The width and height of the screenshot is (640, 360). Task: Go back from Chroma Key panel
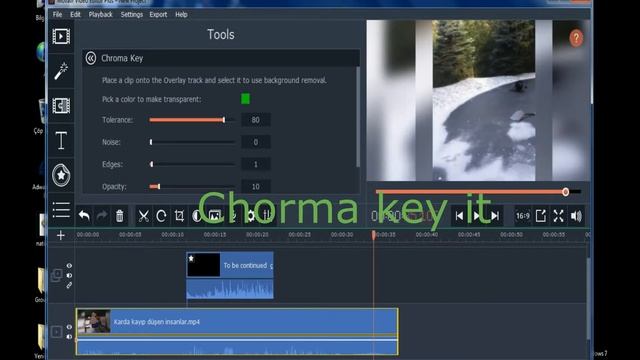click(x=91, y=58)
